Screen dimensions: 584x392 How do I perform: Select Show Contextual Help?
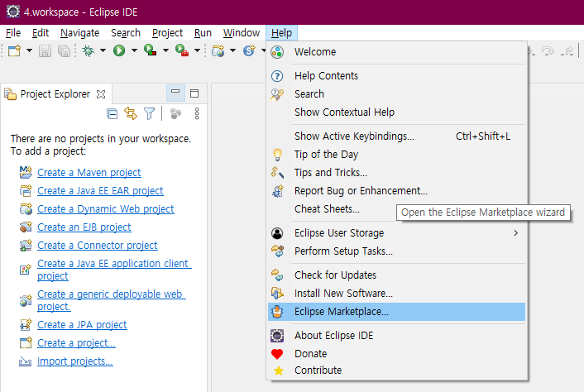396,112
